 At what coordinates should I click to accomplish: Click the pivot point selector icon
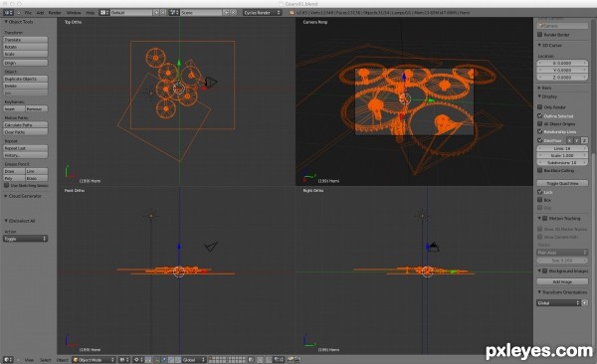point(138,359)
